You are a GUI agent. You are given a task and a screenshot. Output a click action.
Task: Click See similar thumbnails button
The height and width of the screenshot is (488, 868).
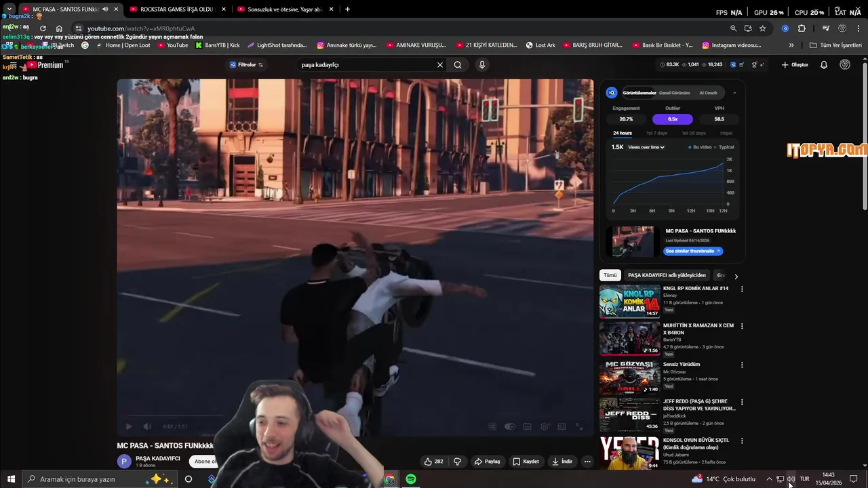(x=693, y=251)
